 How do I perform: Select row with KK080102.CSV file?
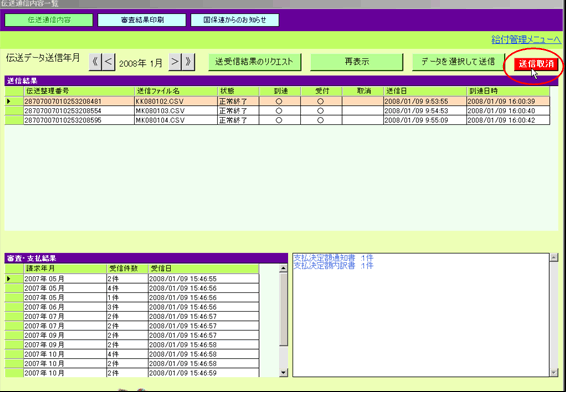pos(277,101)
